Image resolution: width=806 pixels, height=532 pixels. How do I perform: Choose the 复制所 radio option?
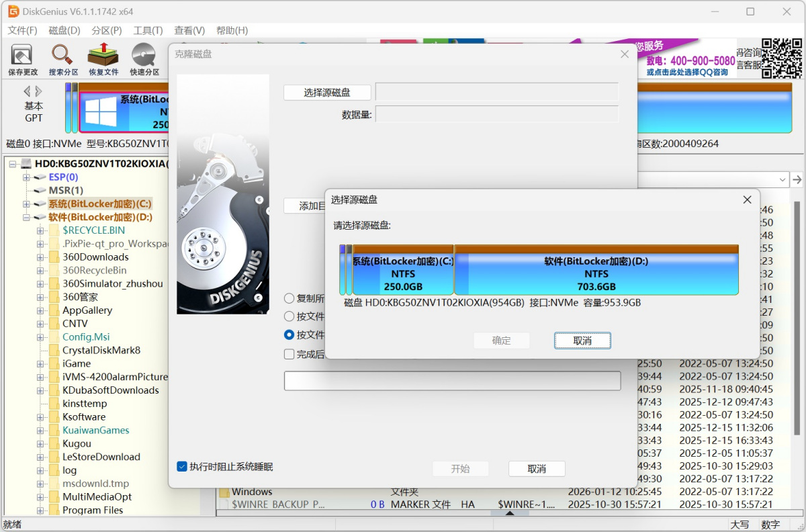coord(289,298)
